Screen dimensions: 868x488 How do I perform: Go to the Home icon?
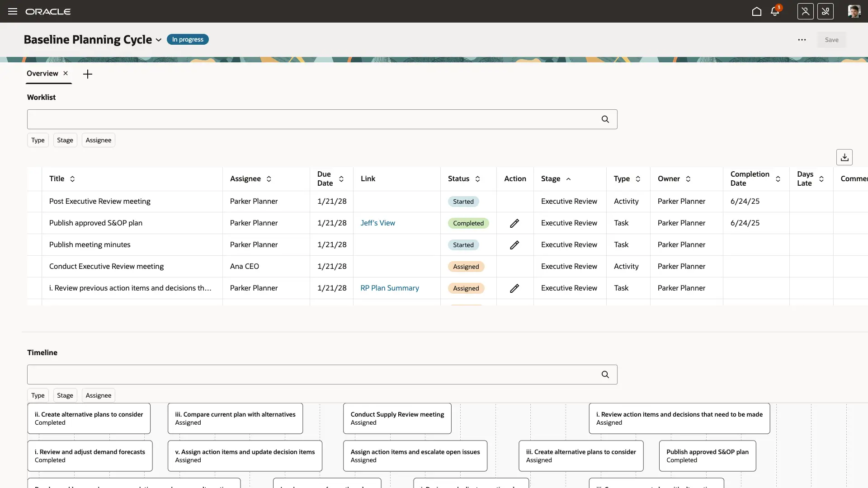point(757,11)
